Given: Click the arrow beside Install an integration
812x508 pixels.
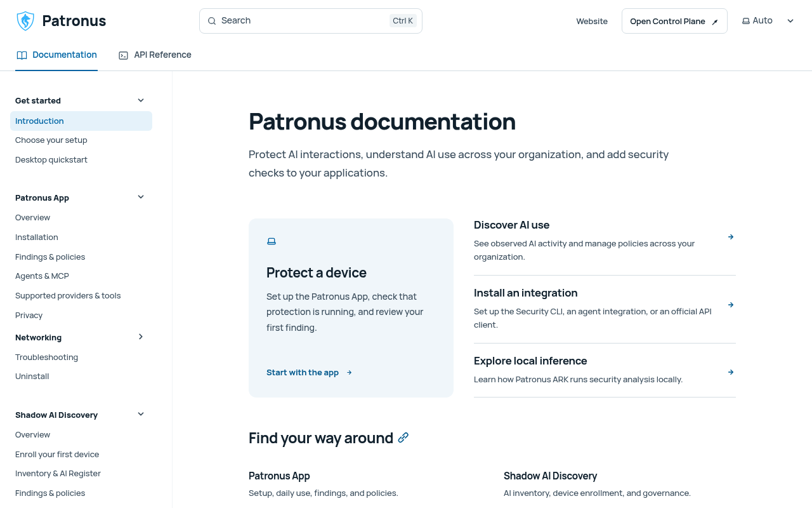Looking at the screenshot, I should pyautogui.click(x=731, y=305).
